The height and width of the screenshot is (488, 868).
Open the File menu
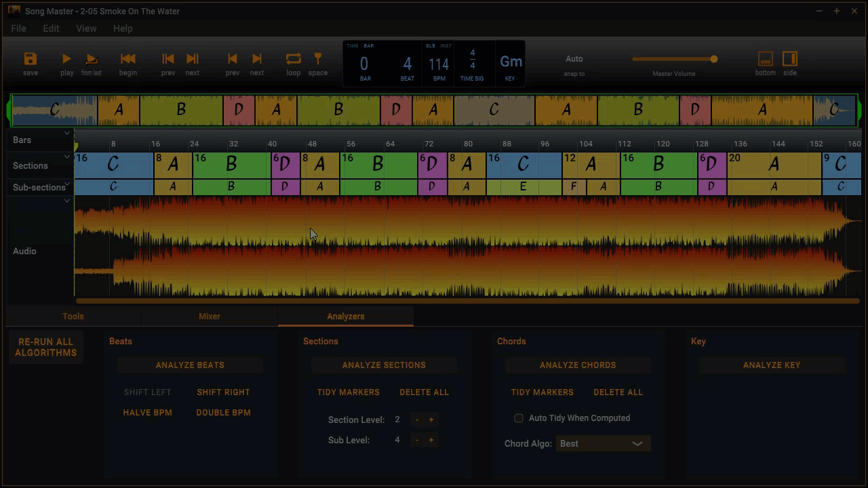click(x=18, y=28)
